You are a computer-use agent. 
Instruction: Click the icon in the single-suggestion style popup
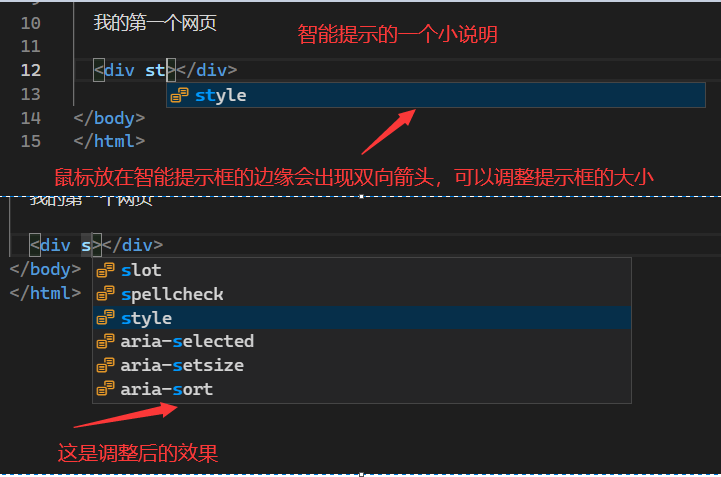coord(180,95)
